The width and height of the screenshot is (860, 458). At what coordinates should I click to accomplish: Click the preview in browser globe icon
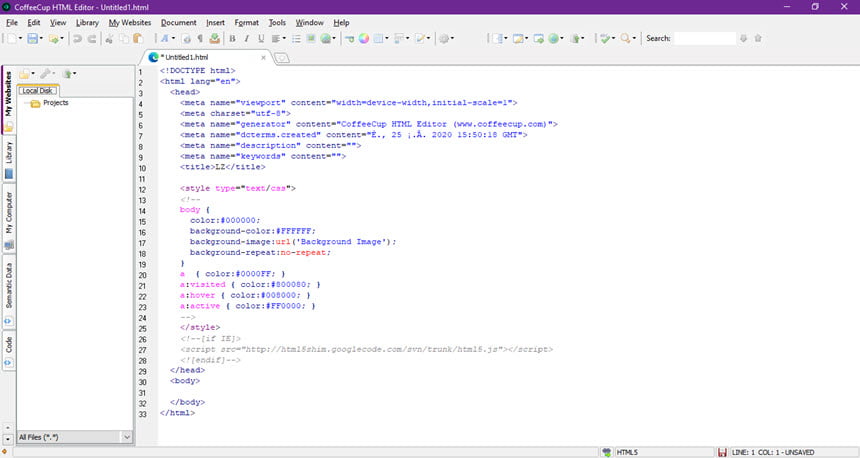pyautogui.click(x=553, y=38)
